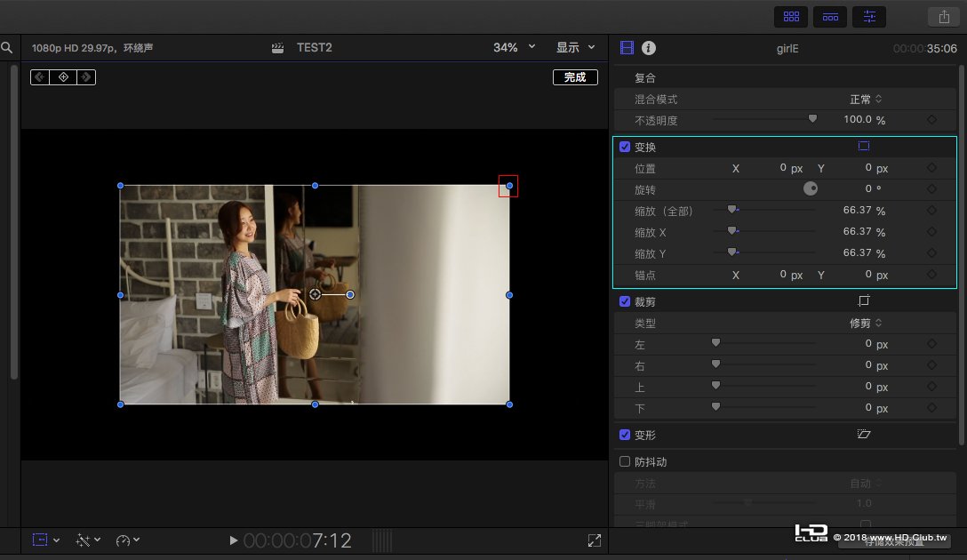Open the info inspector icon
The width and height of the screenshot is (967, 560).
649,48
